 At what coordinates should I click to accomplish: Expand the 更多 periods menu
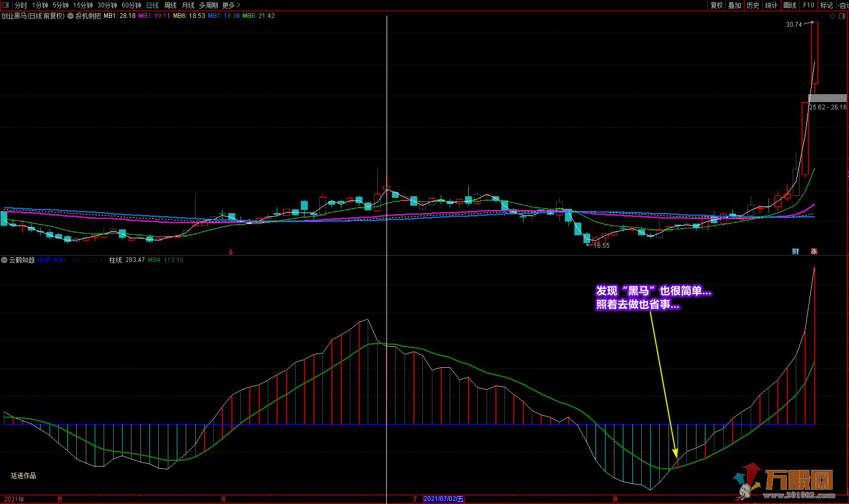tap(231, 5)
